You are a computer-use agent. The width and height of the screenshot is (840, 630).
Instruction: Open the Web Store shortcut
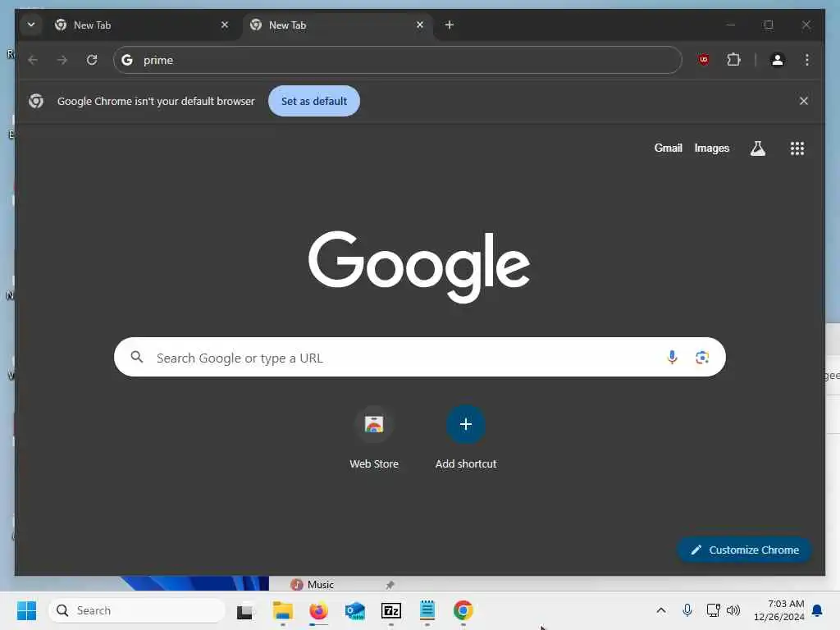coord(374,437)
